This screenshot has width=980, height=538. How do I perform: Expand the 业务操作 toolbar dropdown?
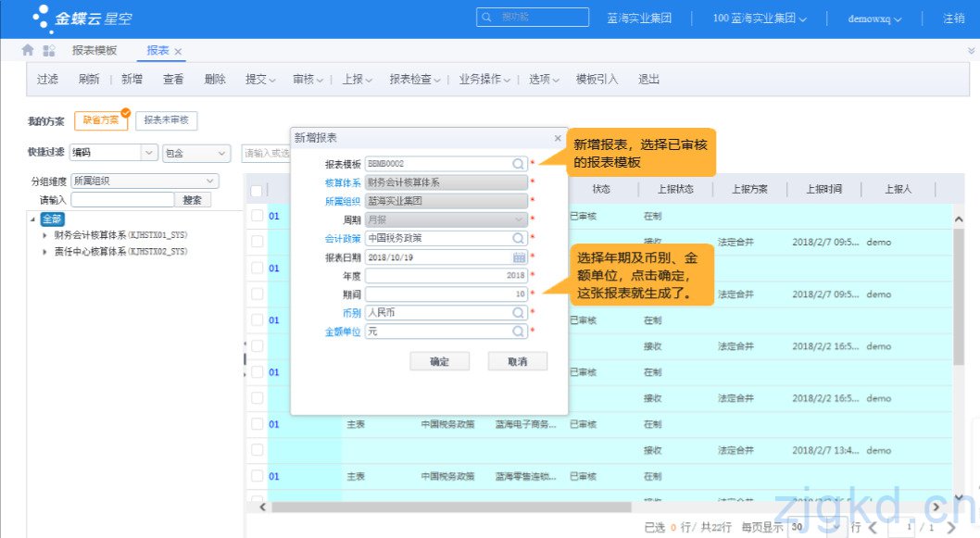pos(507,80)
